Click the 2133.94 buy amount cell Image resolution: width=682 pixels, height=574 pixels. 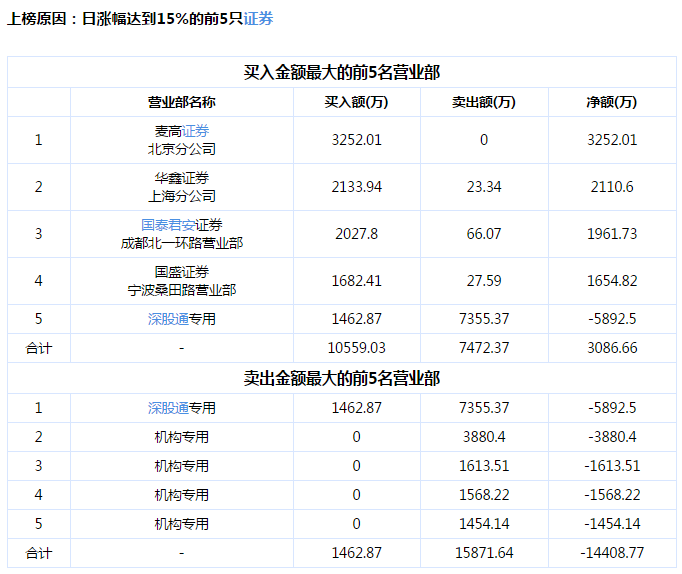coord(356,187)
